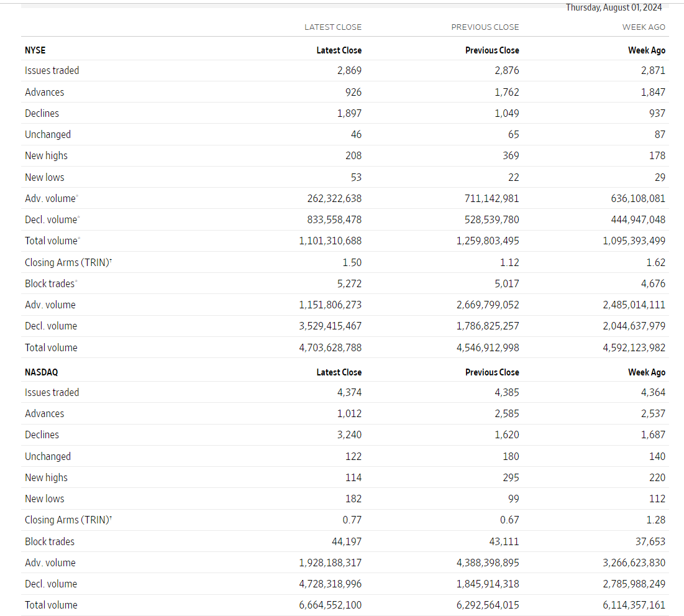Click the NYSE 'Unchanged' row label
This screenshot has width=684, height=616.
click(48, 134)
